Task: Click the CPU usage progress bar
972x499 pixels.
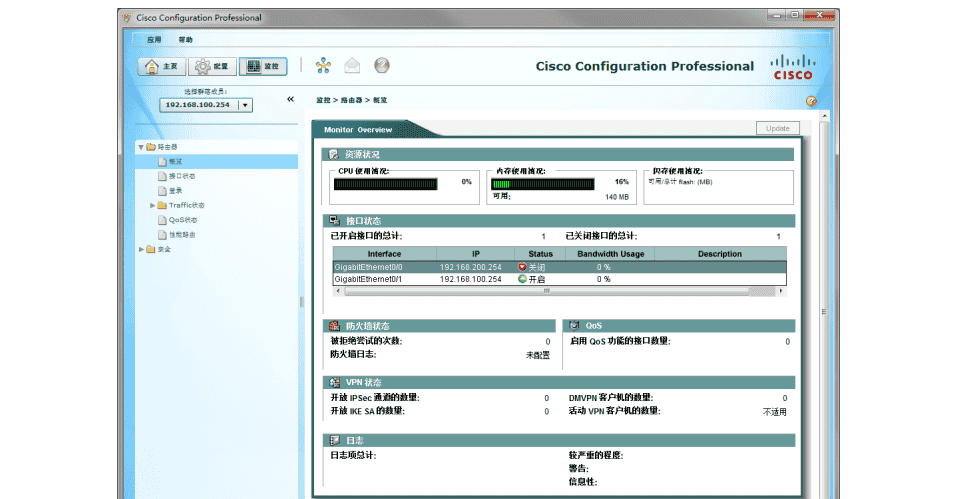Action: pos(386,184)
